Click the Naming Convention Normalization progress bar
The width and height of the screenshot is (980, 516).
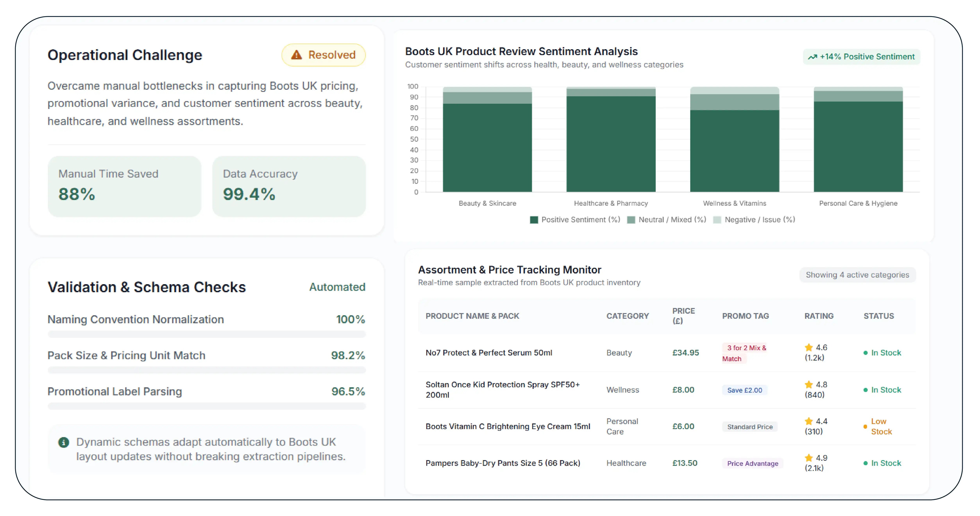click(207, 334)
